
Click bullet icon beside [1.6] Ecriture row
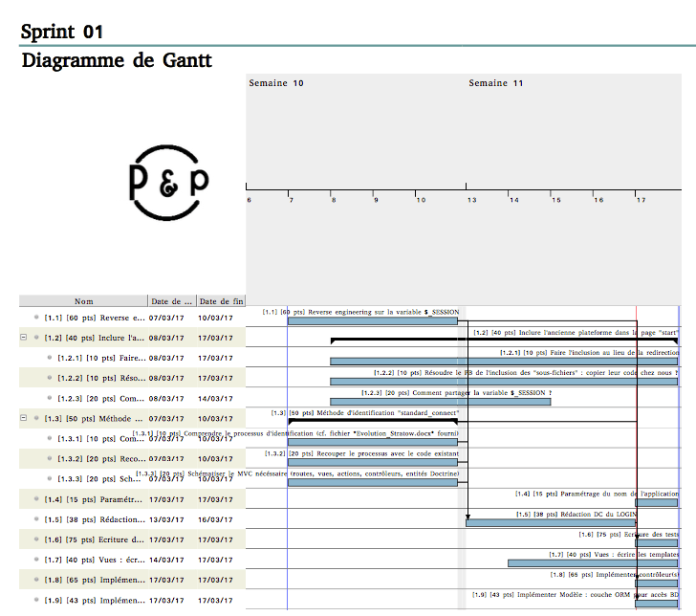point(36,539)
